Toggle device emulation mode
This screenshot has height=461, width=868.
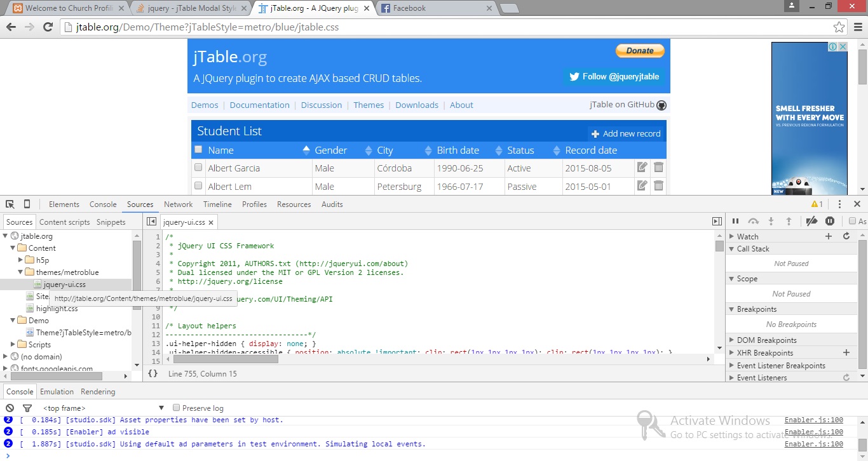(25, 204)
